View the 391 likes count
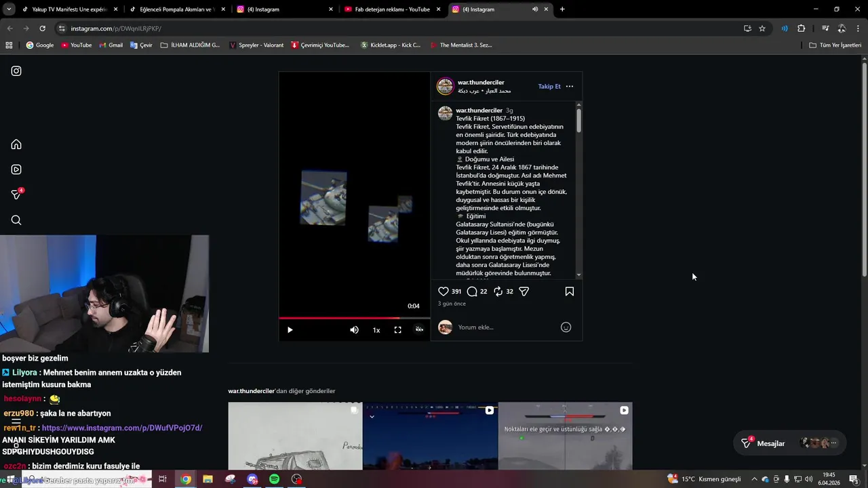The image size is (868, 488). 456,291
